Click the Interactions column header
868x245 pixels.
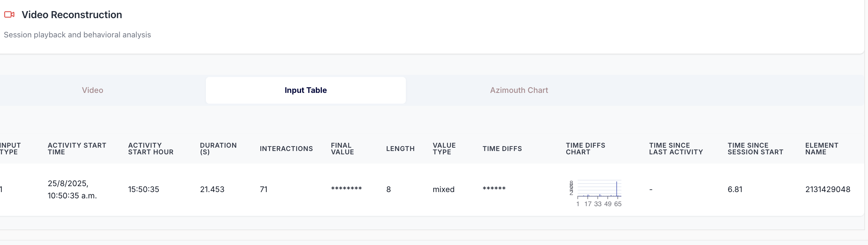click(286, 149)
